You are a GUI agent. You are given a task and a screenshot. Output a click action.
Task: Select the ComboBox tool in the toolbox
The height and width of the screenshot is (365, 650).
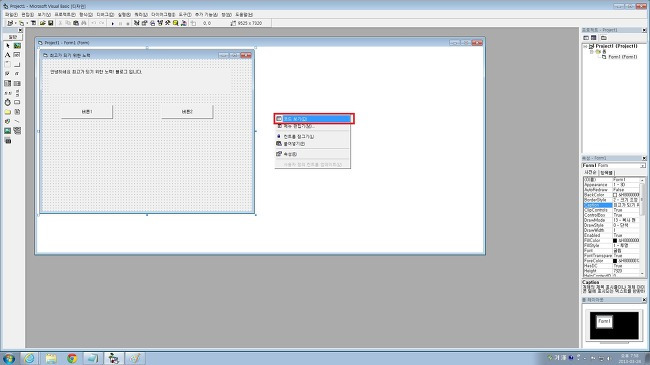7,83
